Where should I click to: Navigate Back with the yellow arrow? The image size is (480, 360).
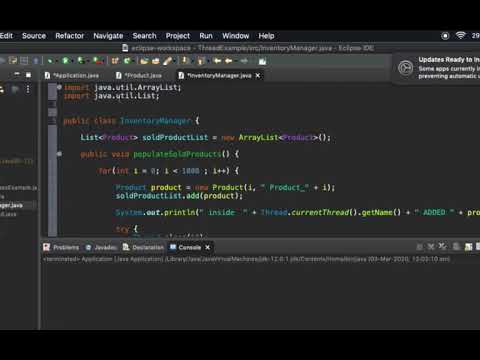[x=229, y=61]
